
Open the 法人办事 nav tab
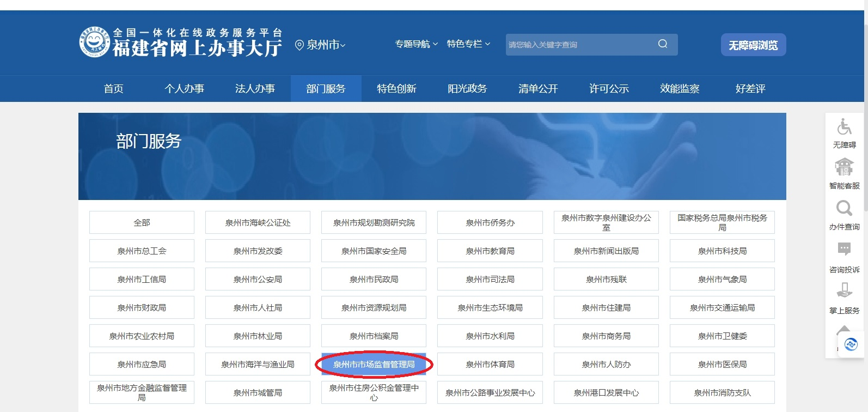[255, 88]
